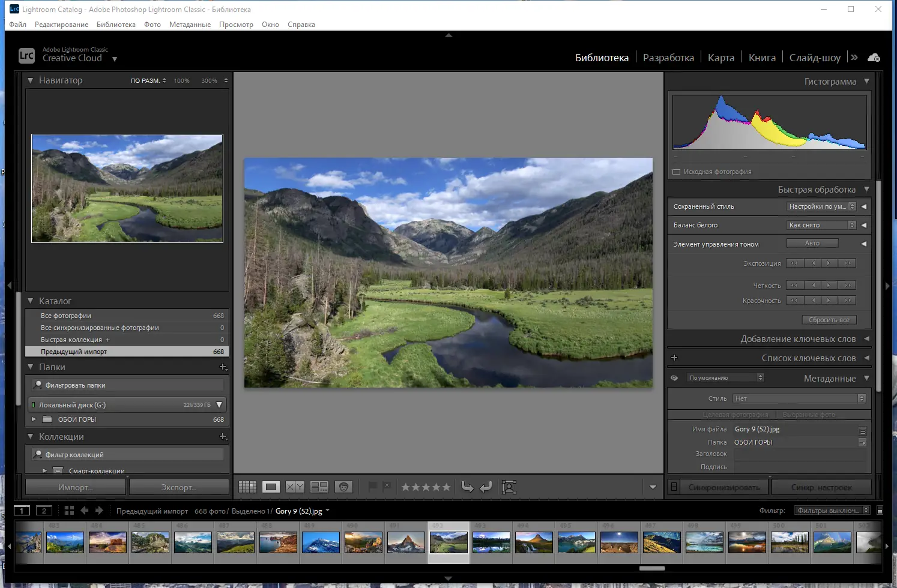Click the Импорт button
The width and height of the screenshot is (897, 588).
75,487
